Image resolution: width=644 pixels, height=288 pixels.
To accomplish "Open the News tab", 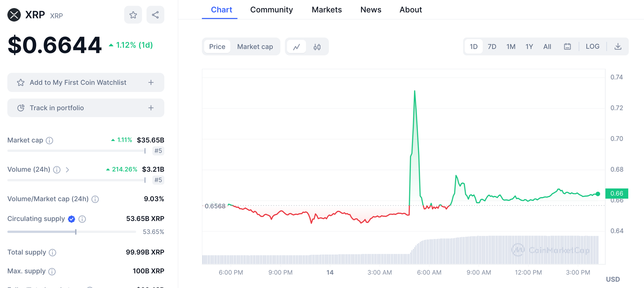I will [371, 10].
